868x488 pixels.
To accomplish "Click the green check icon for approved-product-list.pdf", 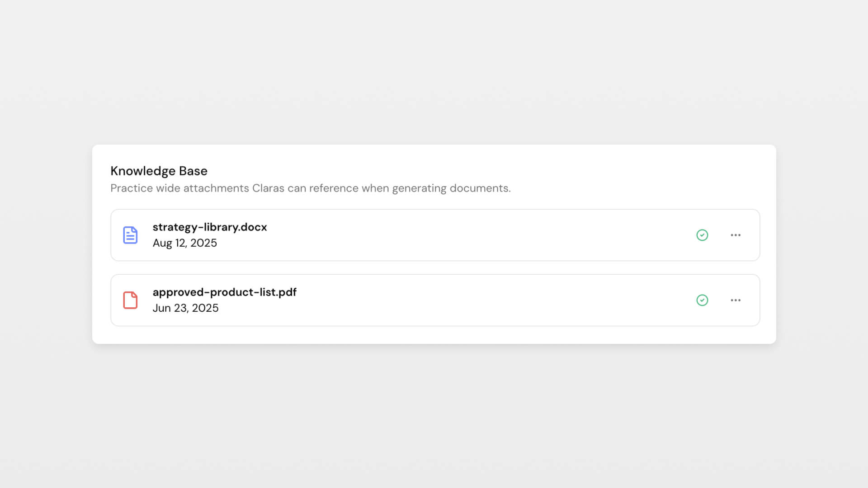I will click(702, 300).
